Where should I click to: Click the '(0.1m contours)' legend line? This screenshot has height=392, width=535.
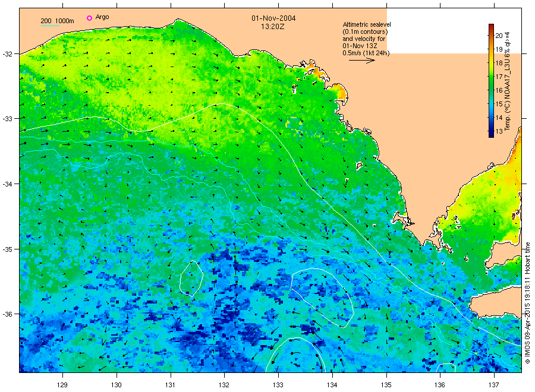click(366, 31)
